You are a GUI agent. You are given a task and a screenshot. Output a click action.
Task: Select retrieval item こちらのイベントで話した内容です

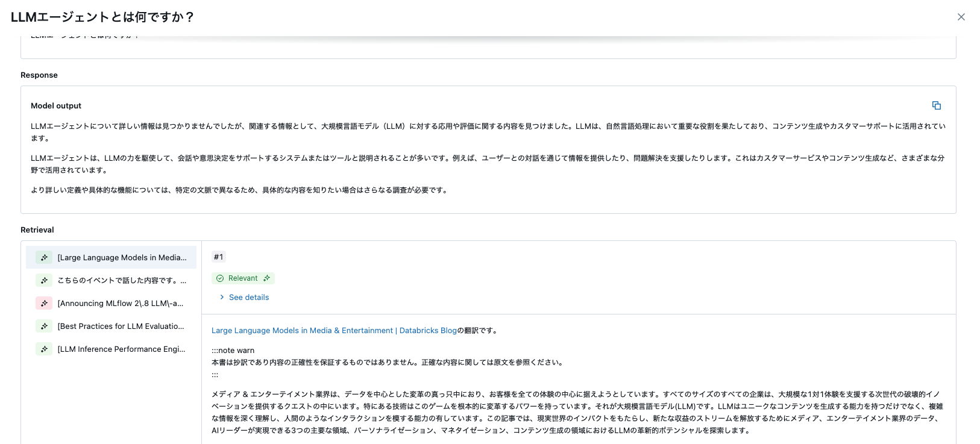point(111,280)
